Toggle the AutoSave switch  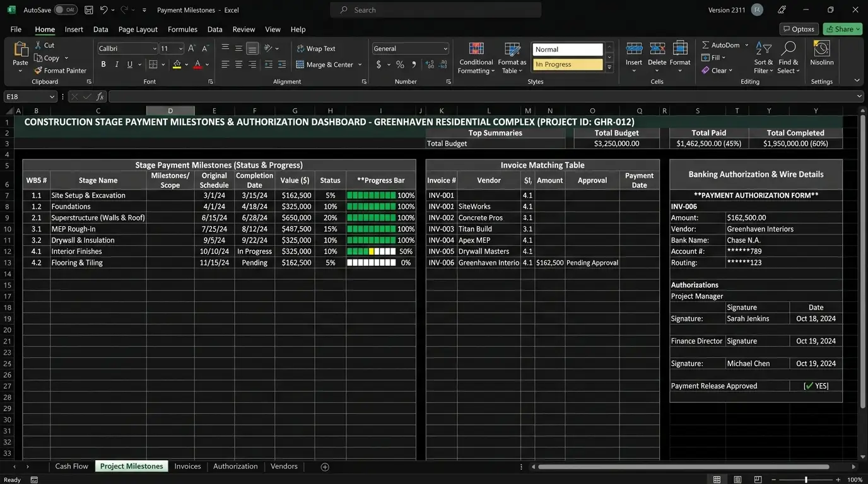point(66,10)
